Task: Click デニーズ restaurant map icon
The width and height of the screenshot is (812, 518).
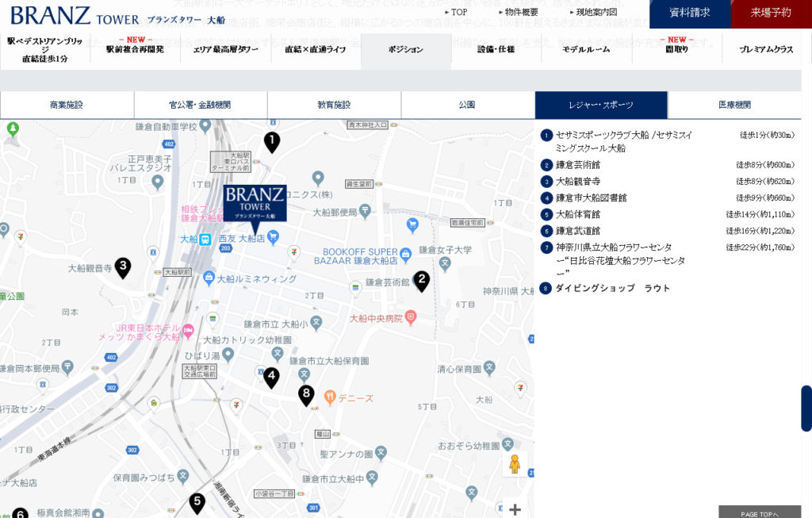Action: point(330,397)
